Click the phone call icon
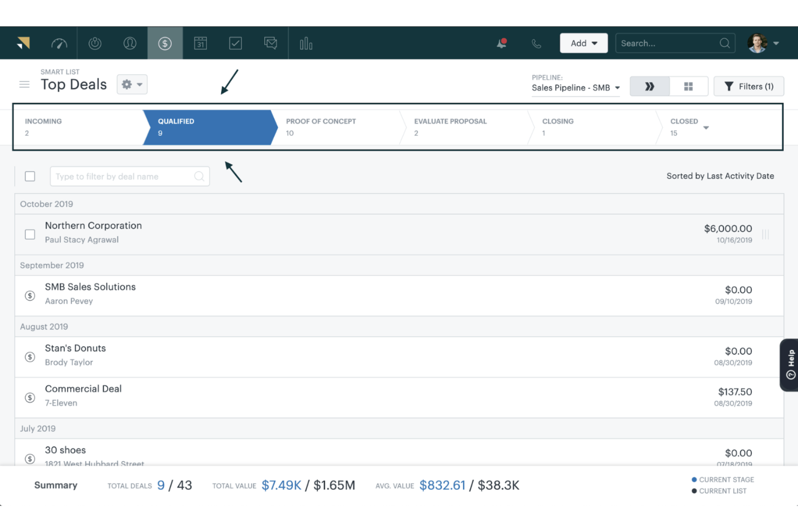Viewport: 798px width, 532px height. [536, 43]
